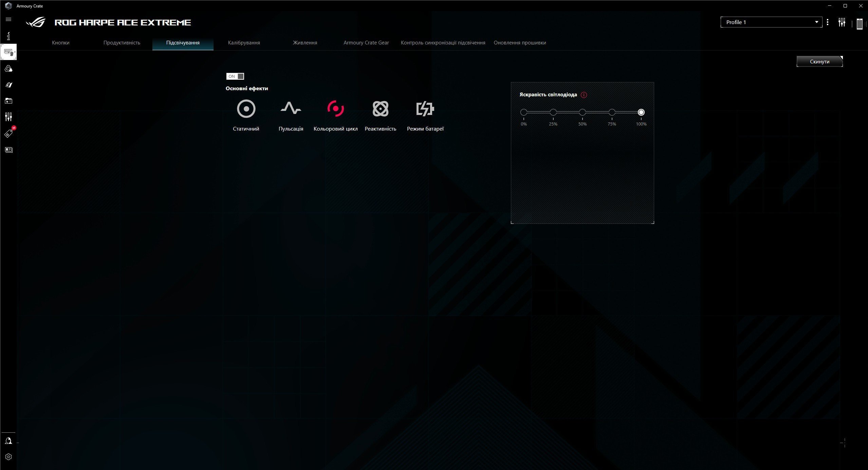Click the profile management icon
Viewport: 868px width, 470px height.
(828, 22)
